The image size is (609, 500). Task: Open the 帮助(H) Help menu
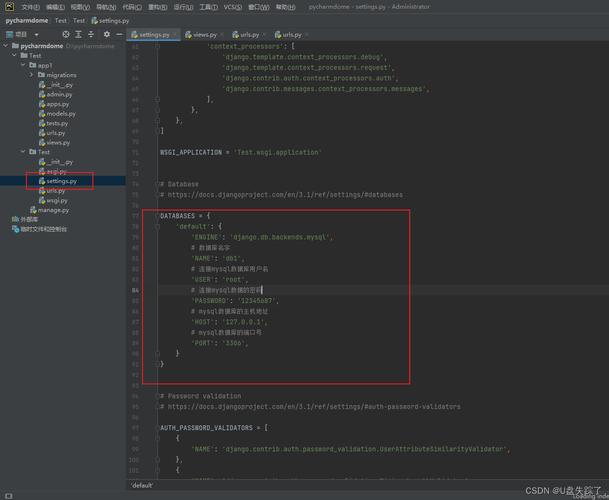285,7
